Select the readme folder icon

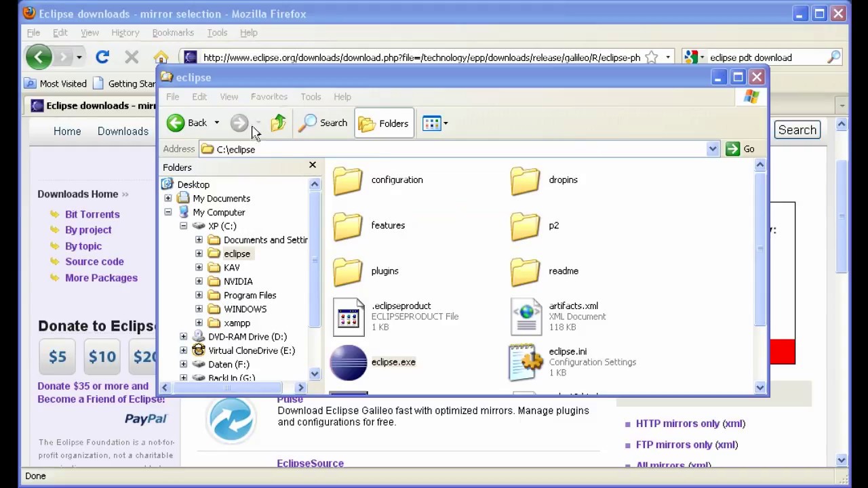526,271
